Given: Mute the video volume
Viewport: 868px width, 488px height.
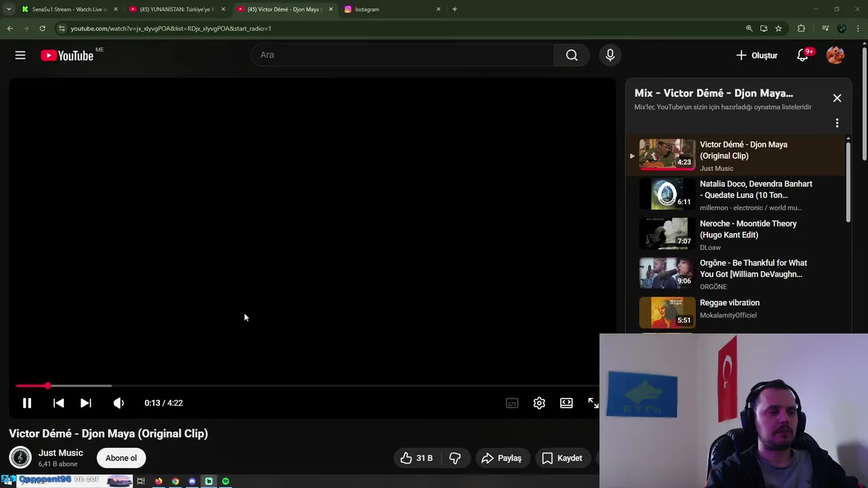Looking at the screenshot, I should coord(119,403).
